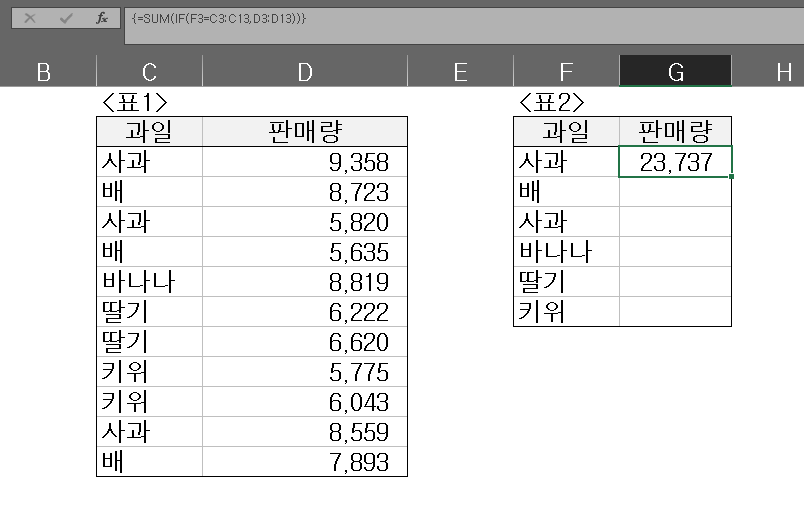The image size is (804, 523).
Task: Select the cell showing 6,043
Action: point(305,401)
